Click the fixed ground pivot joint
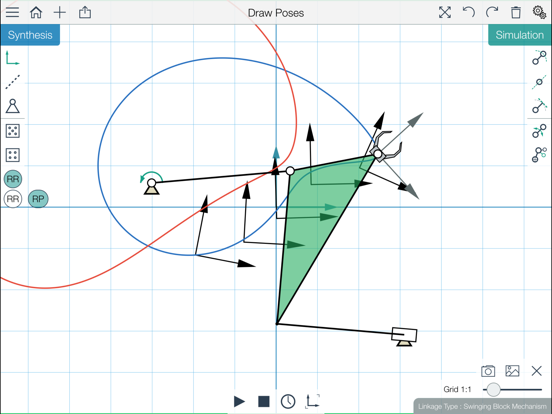Screen dimensions: 552x414 tap(152, 183)
